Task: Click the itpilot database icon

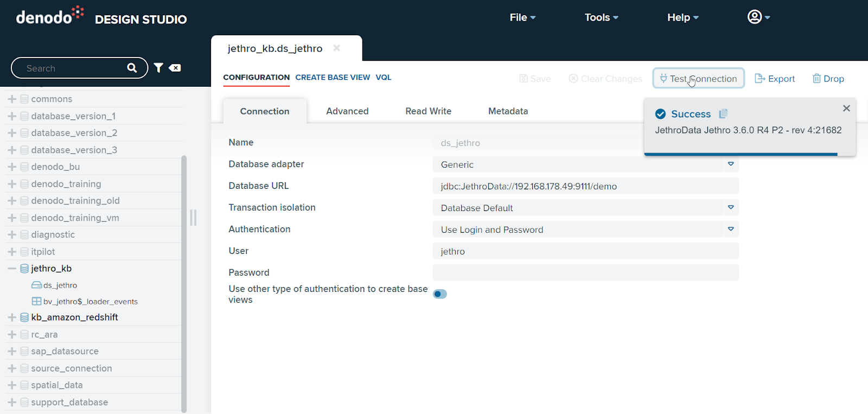Action: click(24, 252)
